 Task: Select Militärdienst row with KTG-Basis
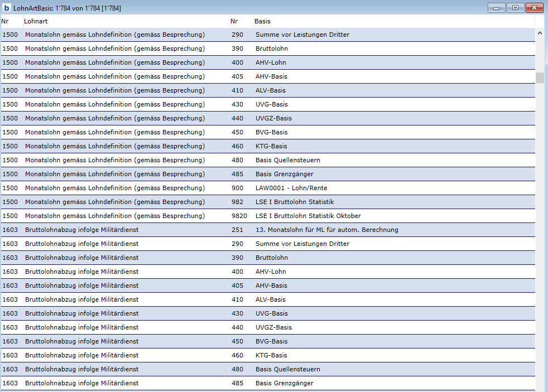pos(81,355)
